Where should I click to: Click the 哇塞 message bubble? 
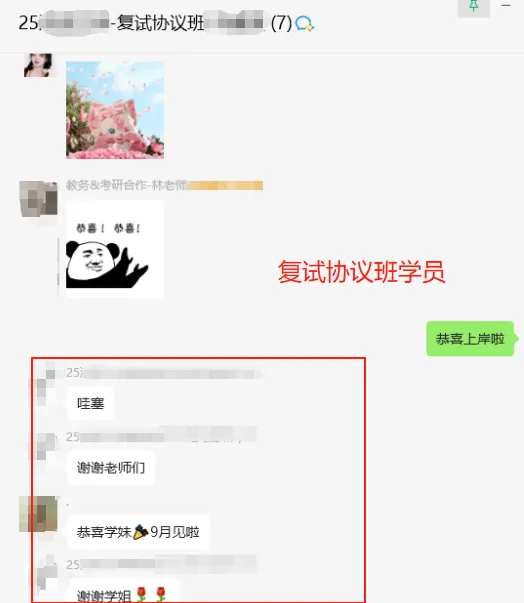tap(91, 403)
